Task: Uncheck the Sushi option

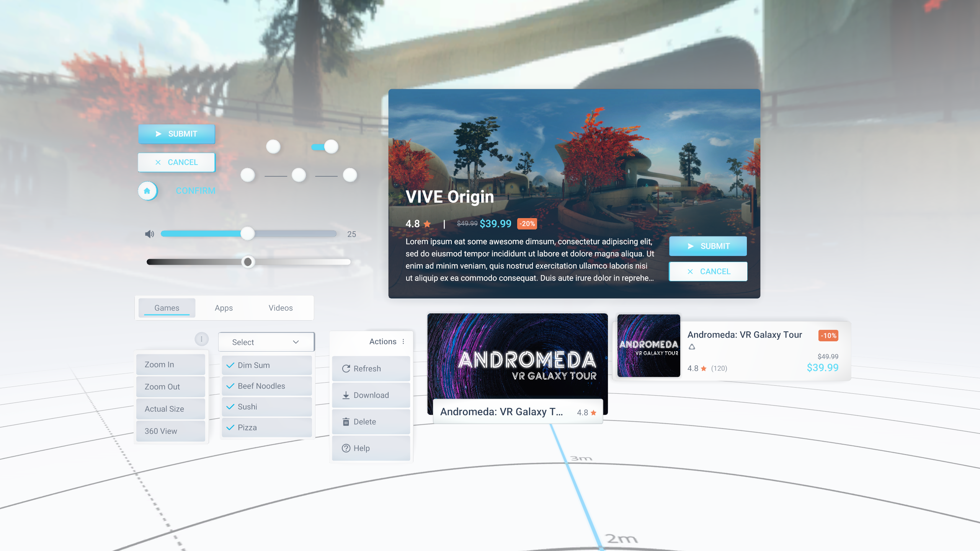Action: tap(266, 406)
